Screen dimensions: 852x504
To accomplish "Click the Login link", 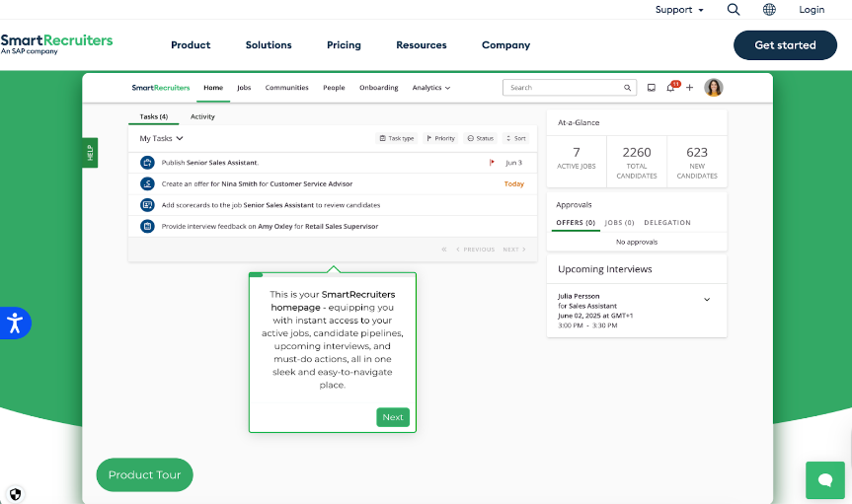I will click(812, 10).
